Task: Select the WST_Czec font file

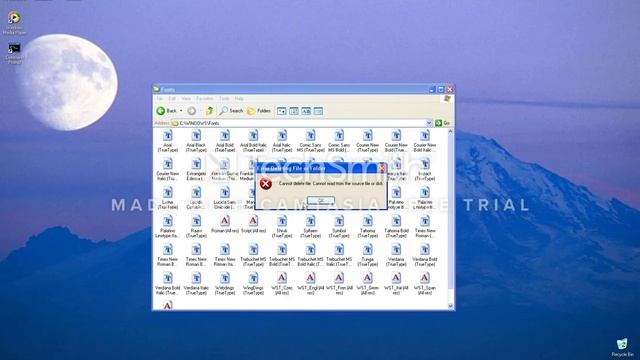Action: 282,284
